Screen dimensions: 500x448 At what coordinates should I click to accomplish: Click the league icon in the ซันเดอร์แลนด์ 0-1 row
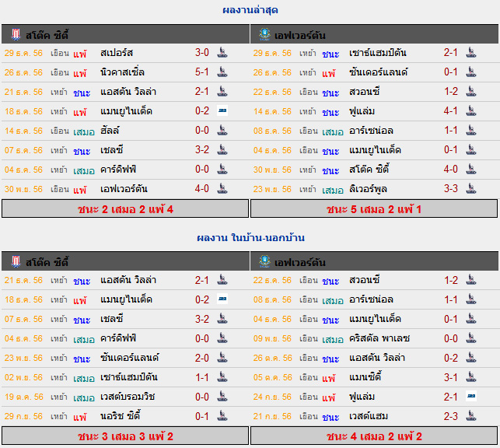(471, 72)
